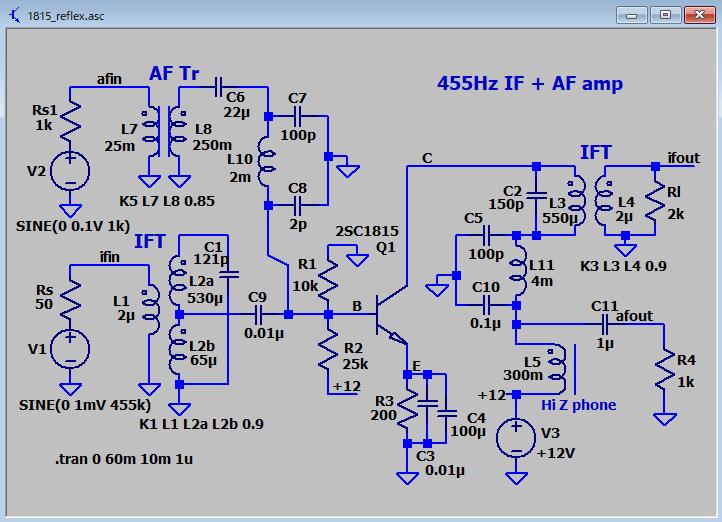Click the 100µ value of C4

[468, 431]
